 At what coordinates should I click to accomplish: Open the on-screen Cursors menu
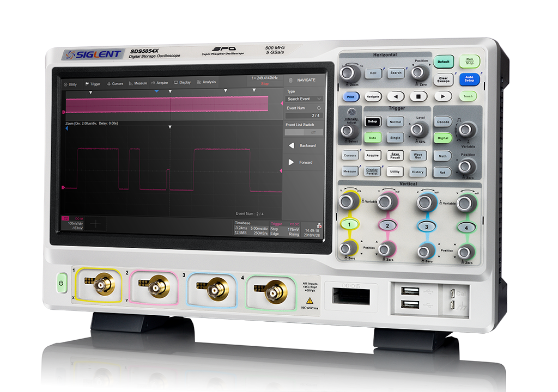coord(115,84)
